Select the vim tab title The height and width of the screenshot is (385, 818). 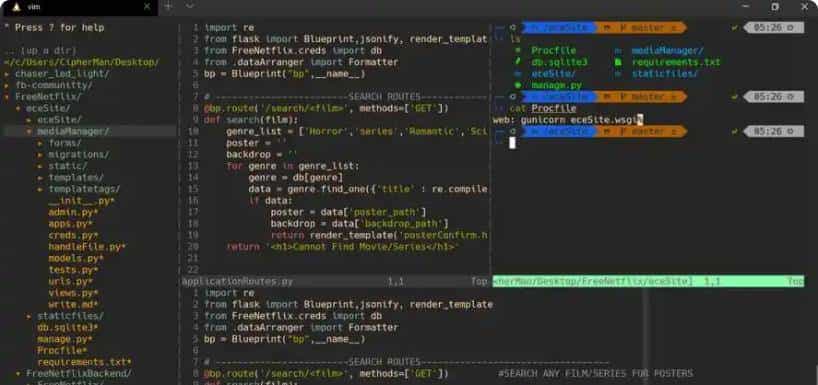[x=34, y=7]
